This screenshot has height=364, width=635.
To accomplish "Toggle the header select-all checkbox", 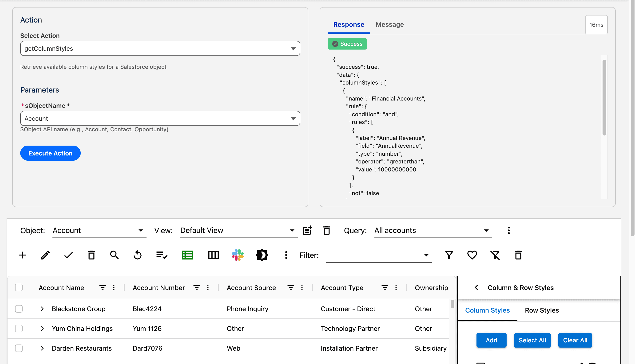I will click(19, 287).
